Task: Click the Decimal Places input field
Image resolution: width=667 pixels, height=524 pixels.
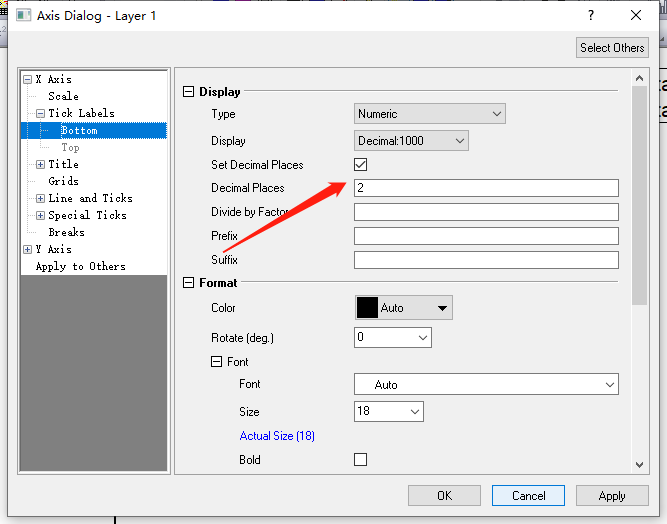Action: (486, 188)
